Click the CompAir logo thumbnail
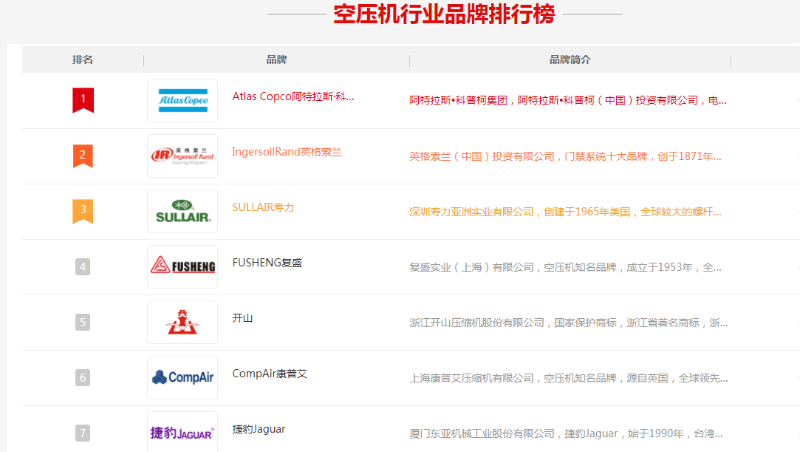Viewport: 800px width, 452px height. pos(183,378)
